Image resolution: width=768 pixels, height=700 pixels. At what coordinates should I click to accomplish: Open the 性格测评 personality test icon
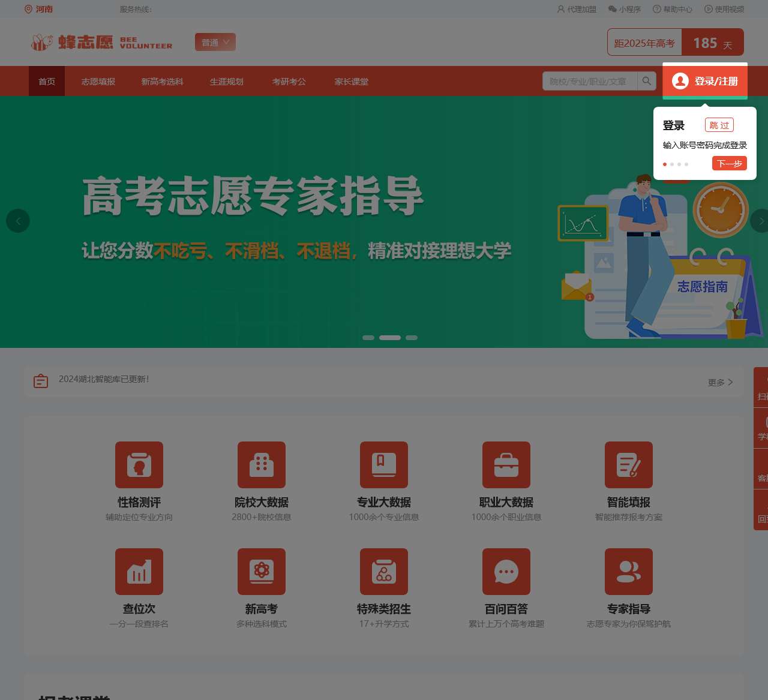139,465
